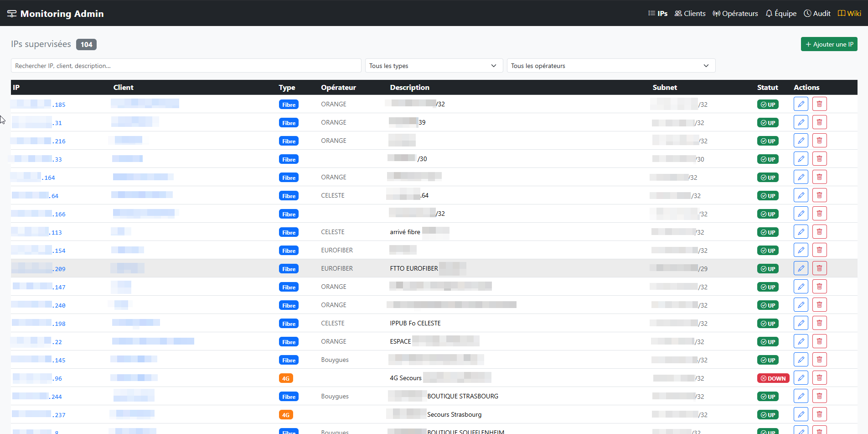The height and width of the screenshot is (434, 868).
Task: Click the Ajouter une IP button
Action: point(829,44)
